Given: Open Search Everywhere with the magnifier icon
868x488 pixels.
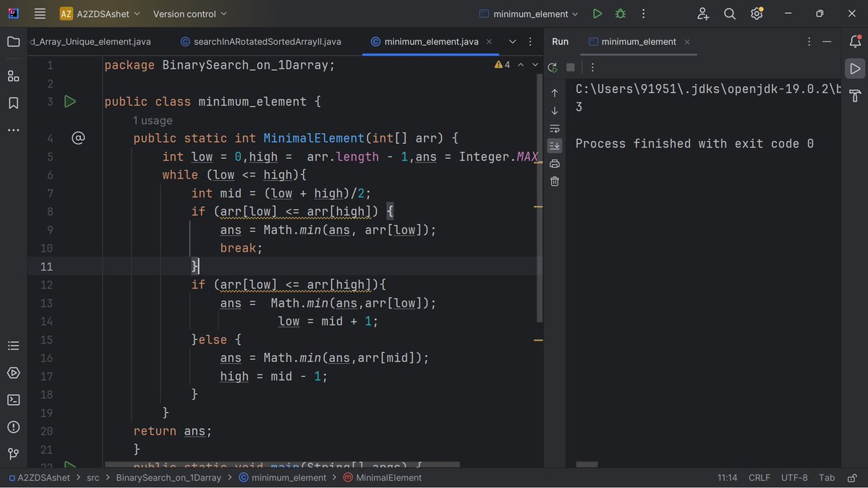Looking at the screenshot, I should coord(729,13).
